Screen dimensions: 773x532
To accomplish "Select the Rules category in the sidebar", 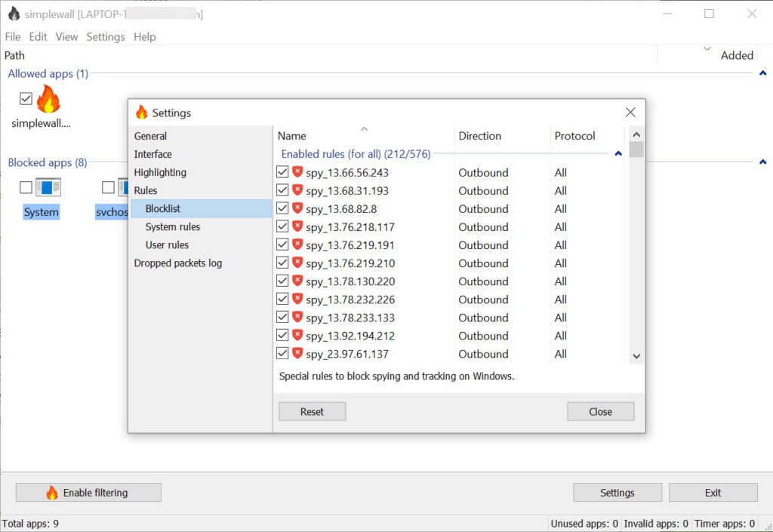I will [x=146, y=190].
